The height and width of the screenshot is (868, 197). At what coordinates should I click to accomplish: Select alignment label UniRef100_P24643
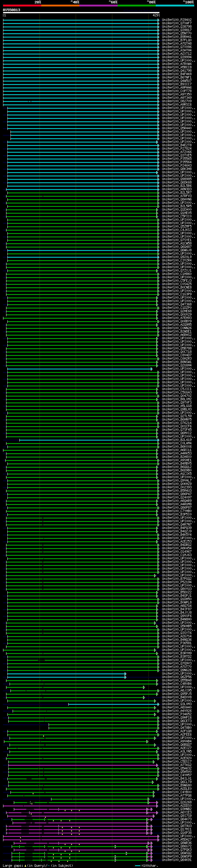(177, 165)
